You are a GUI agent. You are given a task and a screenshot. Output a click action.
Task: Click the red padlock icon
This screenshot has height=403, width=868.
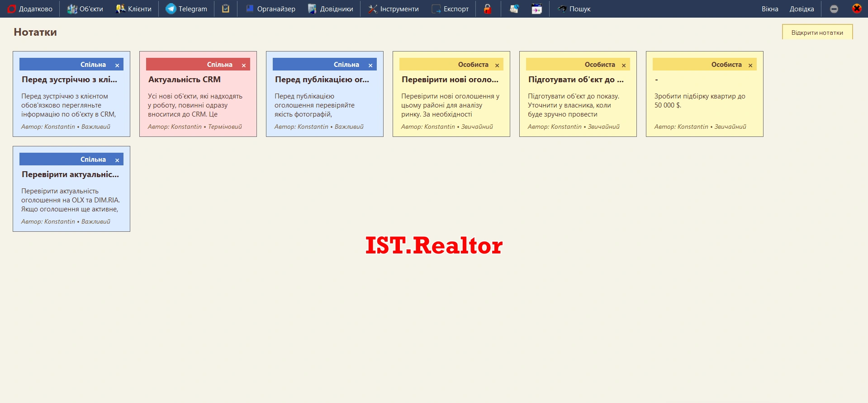pyautogui.click(x=487, y=9)
